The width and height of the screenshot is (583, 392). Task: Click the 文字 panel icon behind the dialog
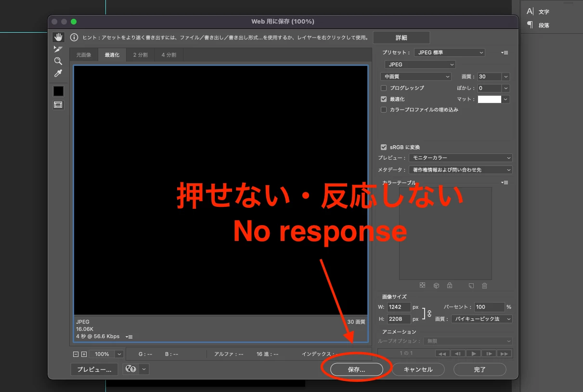coord(530,11)
